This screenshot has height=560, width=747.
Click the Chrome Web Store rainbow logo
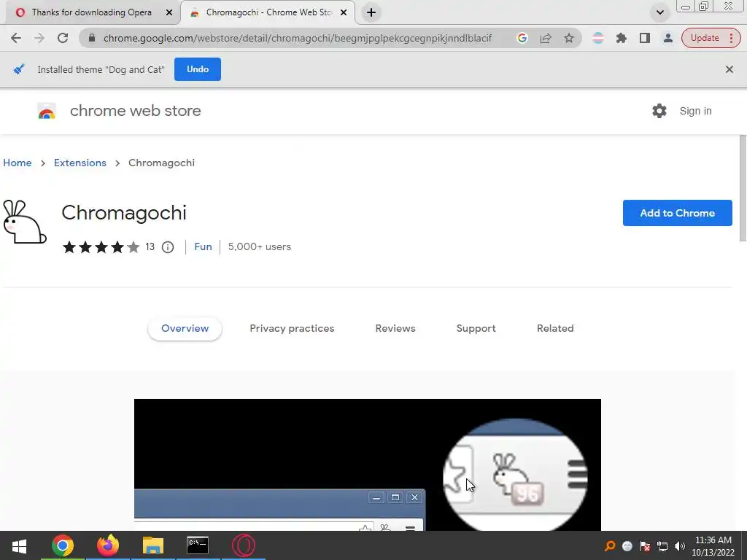coord(47,111)
